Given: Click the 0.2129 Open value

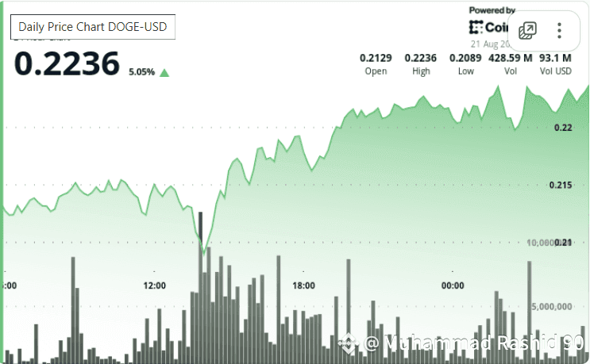Looking at the screenshot, I should (376, 58).
